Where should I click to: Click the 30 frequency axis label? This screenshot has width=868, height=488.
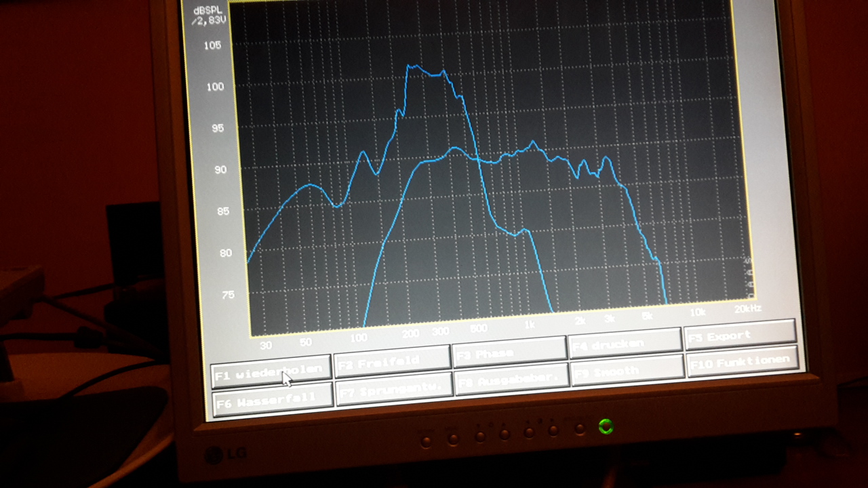(x=266, y=344)
